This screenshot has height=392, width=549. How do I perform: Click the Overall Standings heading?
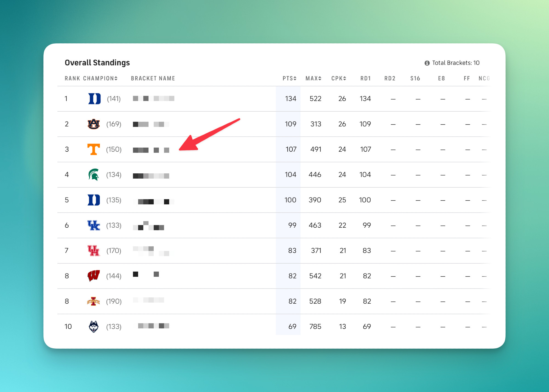97,63
